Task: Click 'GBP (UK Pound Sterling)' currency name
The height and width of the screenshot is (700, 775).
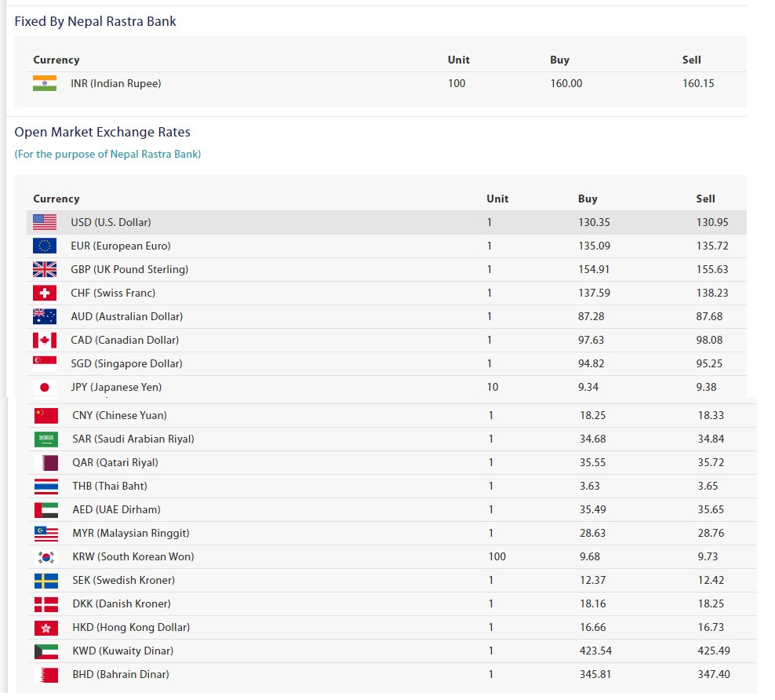Action: point(129,269)
